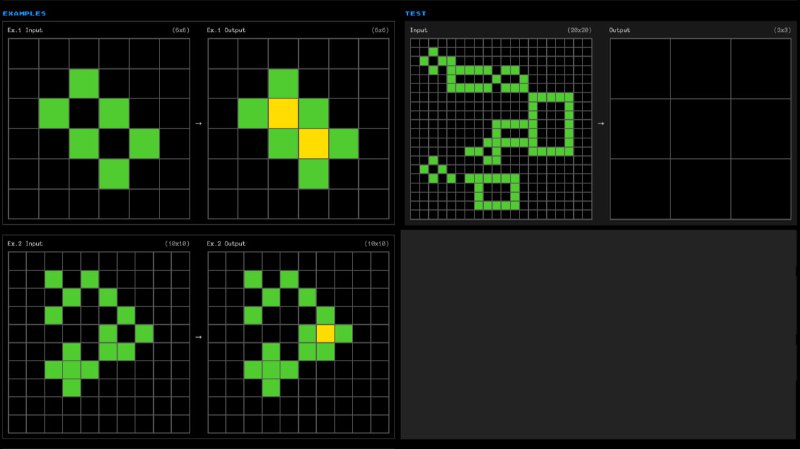Click the bottom-middle cell of test Output
The height and width of the screenshot is (449, 800).
click(x=701, y=189)
